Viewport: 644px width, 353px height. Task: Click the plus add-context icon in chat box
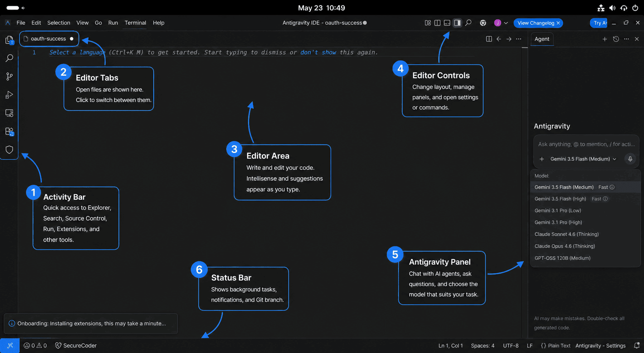point(542,159)
